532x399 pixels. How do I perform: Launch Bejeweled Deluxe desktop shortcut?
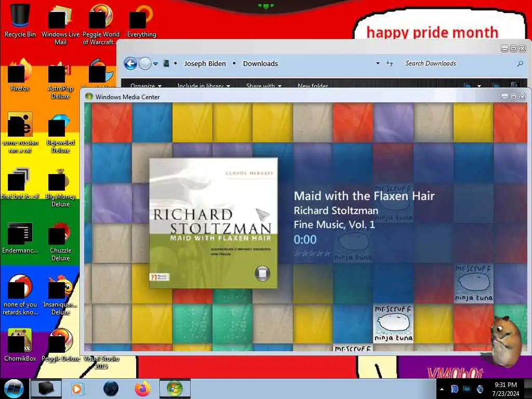coord(60,132)
